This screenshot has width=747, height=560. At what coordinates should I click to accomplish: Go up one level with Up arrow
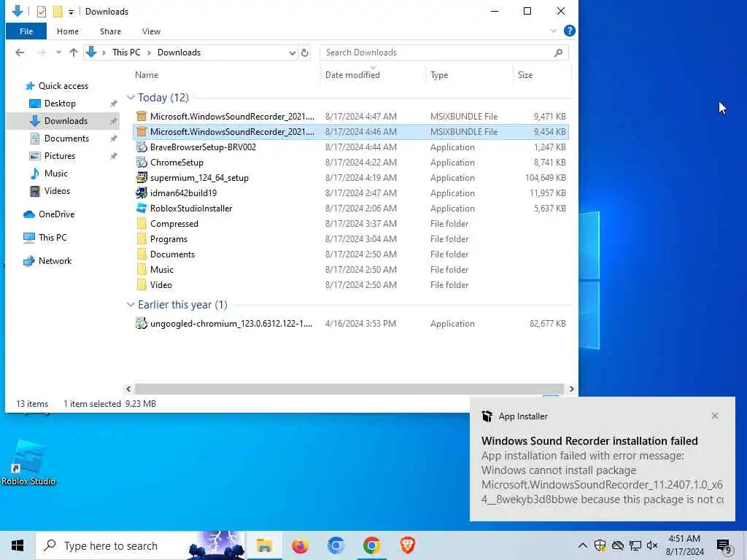click(x=74, y=52)
